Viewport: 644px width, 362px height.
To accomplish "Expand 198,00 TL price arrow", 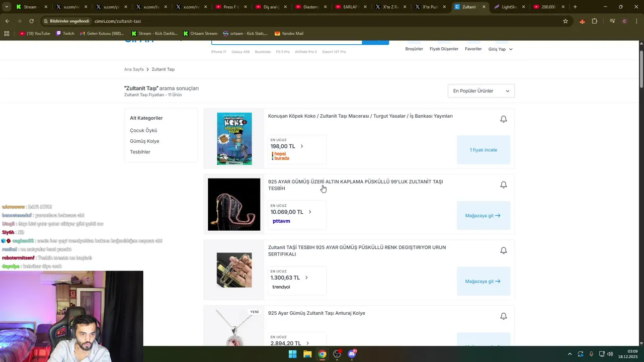I will 302,146.
